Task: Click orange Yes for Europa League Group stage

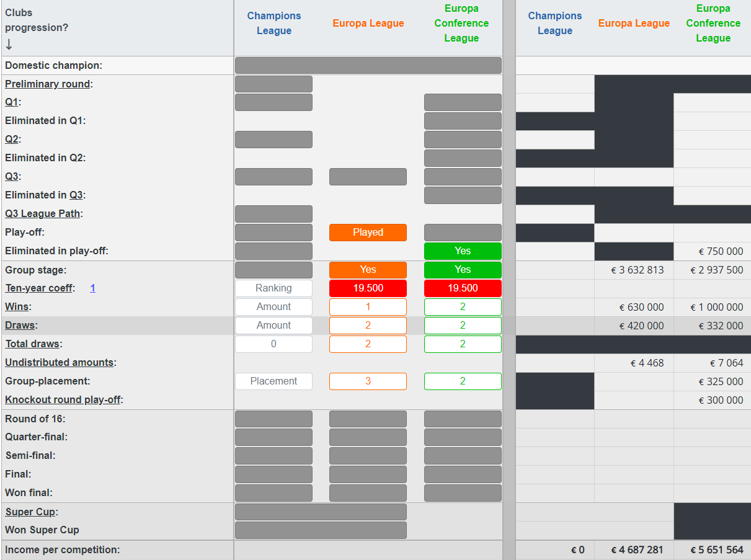Action: [x=368, y=270]
